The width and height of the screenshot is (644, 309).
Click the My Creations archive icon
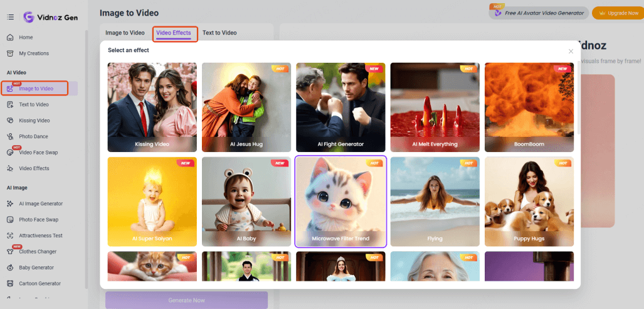10,53
